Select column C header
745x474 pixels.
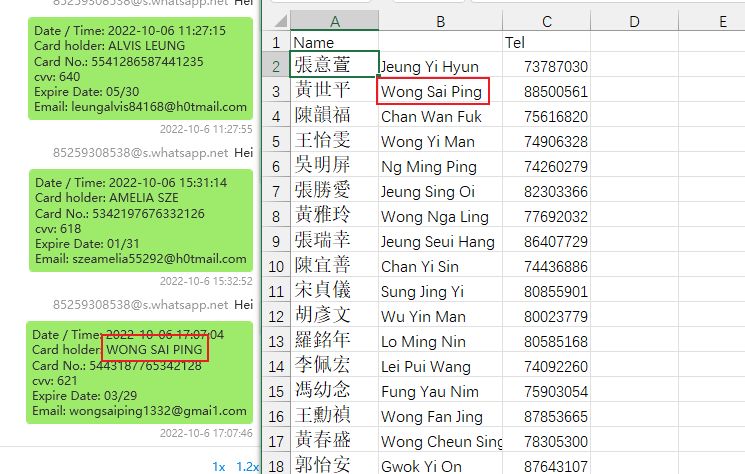[x=546, y=20]
